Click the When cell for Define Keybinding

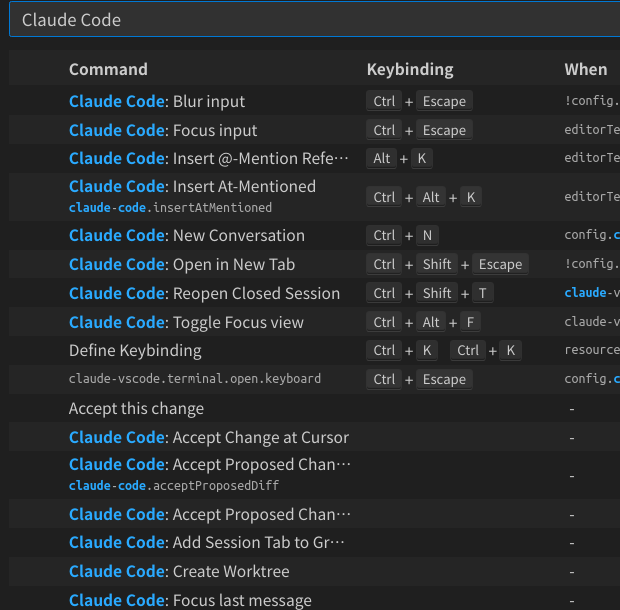(x=592, y=350)
